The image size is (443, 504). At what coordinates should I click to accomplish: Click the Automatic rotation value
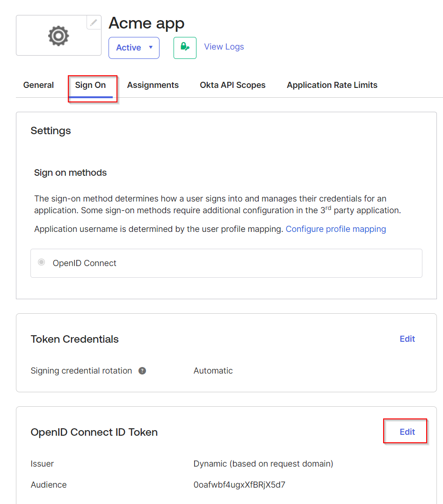[x=213, y=371]
